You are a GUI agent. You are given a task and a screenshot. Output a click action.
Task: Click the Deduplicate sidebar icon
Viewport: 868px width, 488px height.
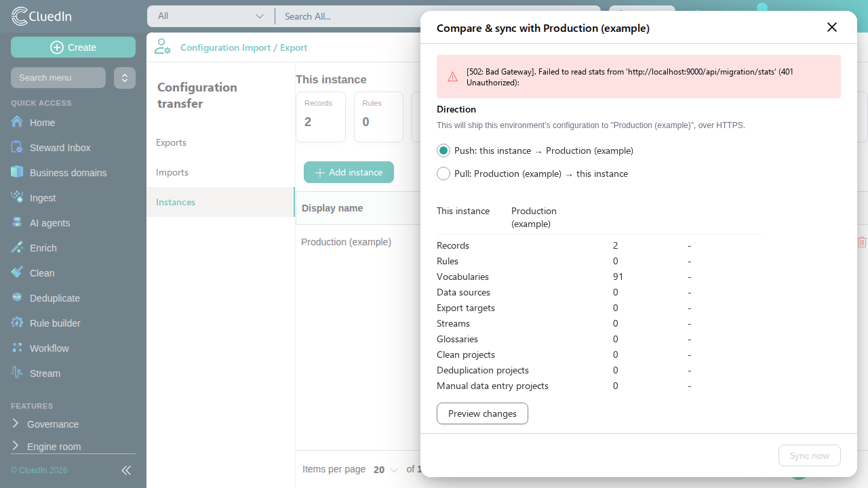tap(17, 298)
